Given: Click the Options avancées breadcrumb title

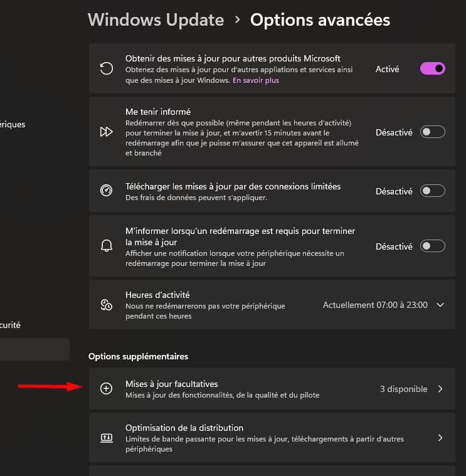Looking at the screenshot, I should tap(320, 20).
